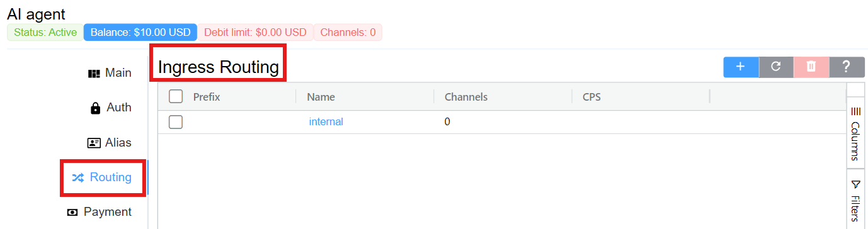Refresh the ingress routing table
Viewport: 868px width, 229px height.
pyautogui.click(x=776, y=67)
